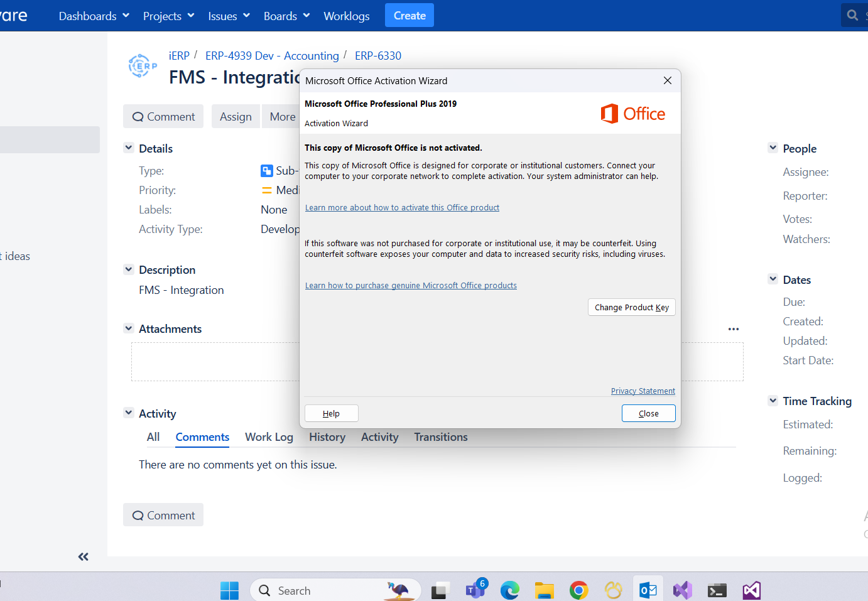Open the History tab
This screenshot has width=868, height=601.
[327, 437]
